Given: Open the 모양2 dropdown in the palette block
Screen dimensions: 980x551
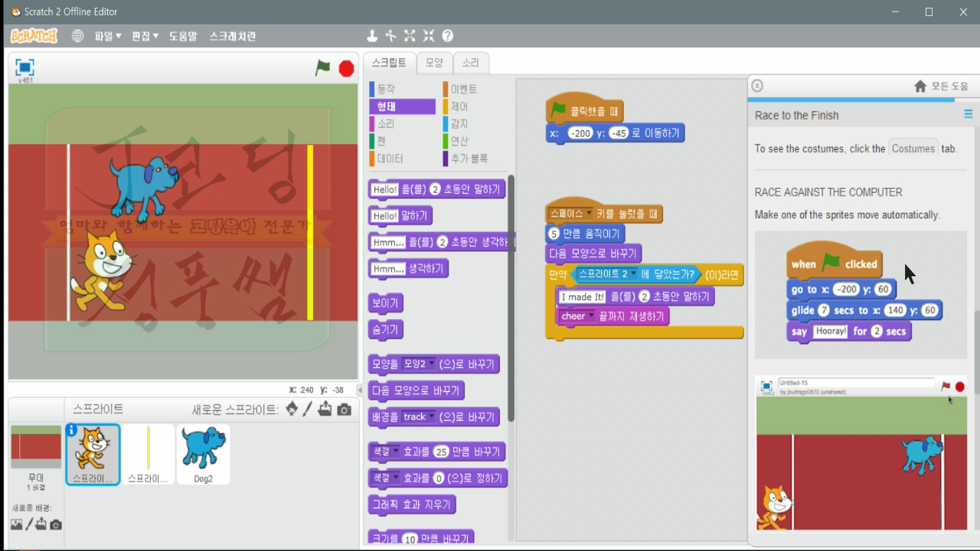Looking at the screenshot, I should [x=418, y=364].
